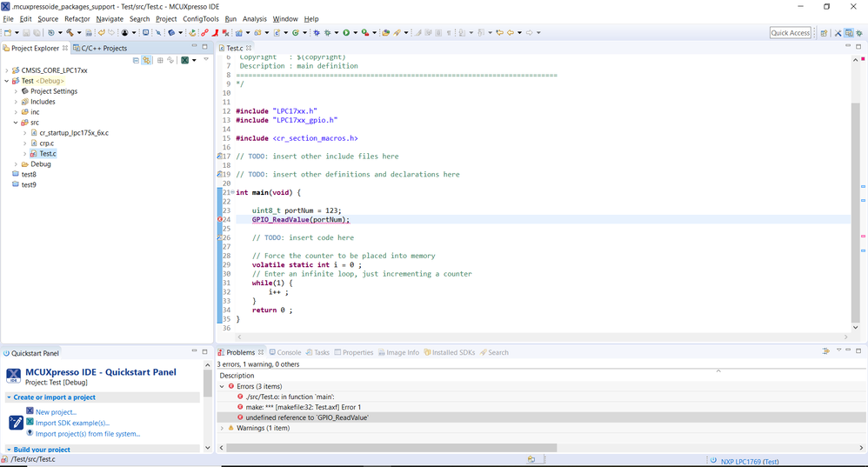
Task: Click the Back navigation arrow
Action: 511,33
